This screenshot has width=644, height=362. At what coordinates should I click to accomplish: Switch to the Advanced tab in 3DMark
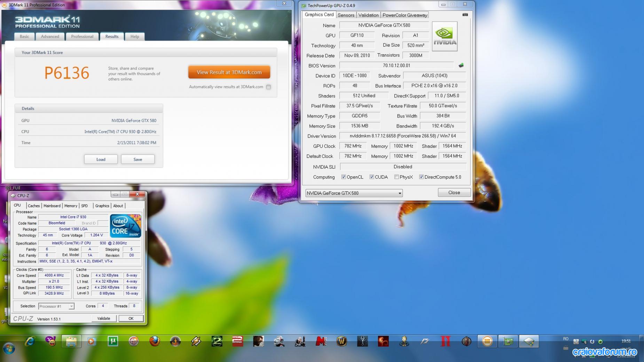pos(50,37)
